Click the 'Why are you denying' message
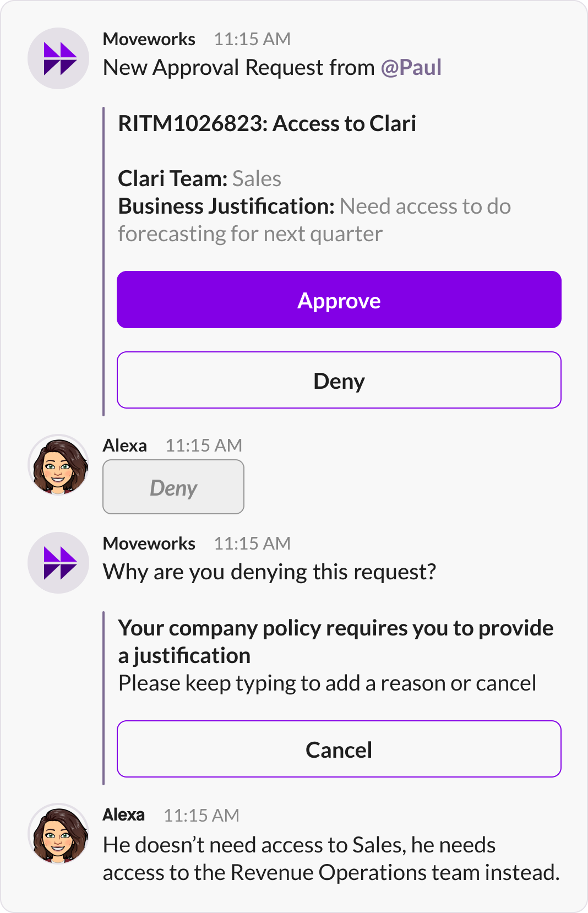 (270, 572)
